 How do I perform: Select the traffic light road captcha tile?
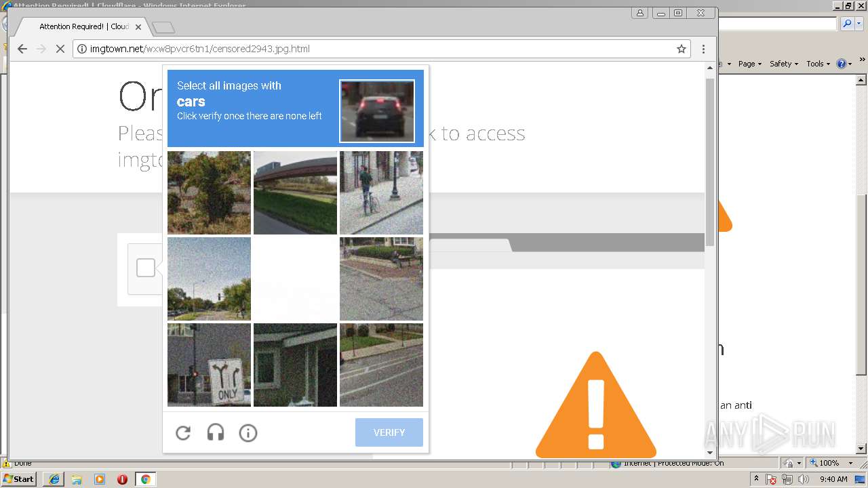[209, 279]
